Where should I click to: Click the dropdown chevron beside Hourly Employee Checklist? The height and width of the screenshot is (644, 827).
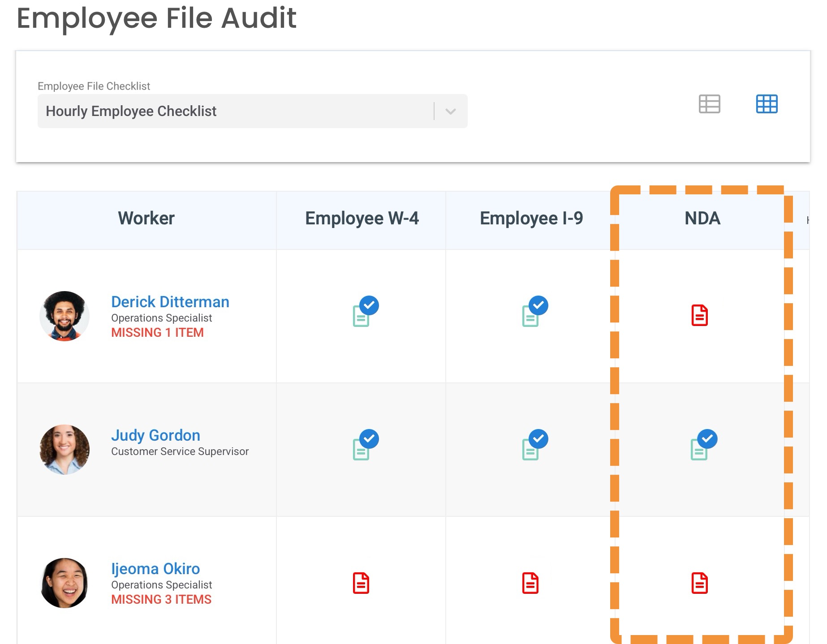tap(451, 111)
